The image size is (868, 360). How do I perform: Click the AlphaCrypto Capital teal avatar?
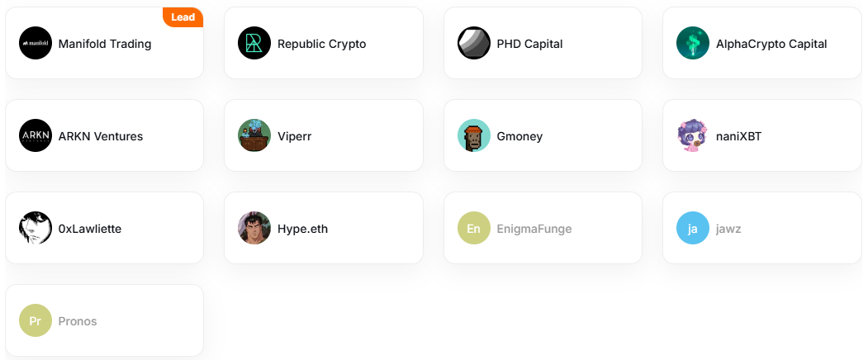(693, 43)
